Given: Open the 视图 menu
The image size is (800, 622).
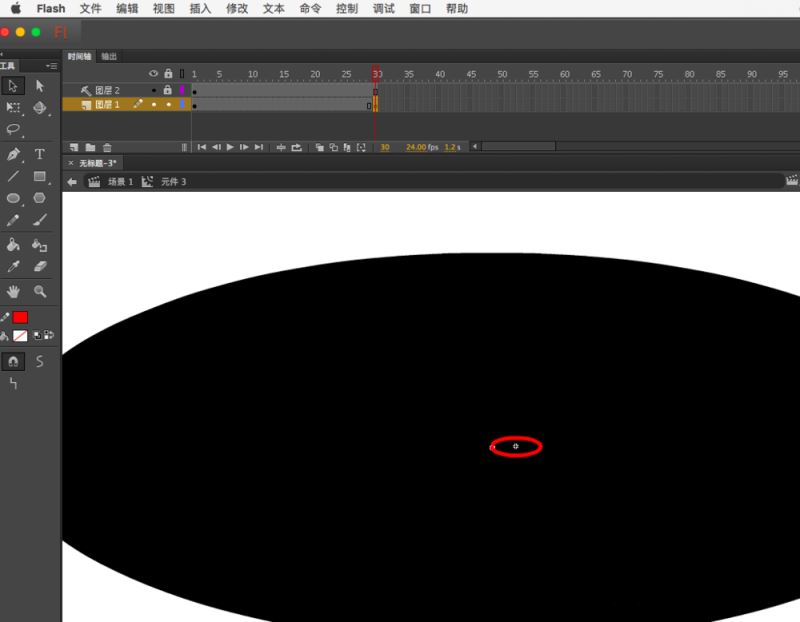Looking at the screenshot, I should [164, 9].
